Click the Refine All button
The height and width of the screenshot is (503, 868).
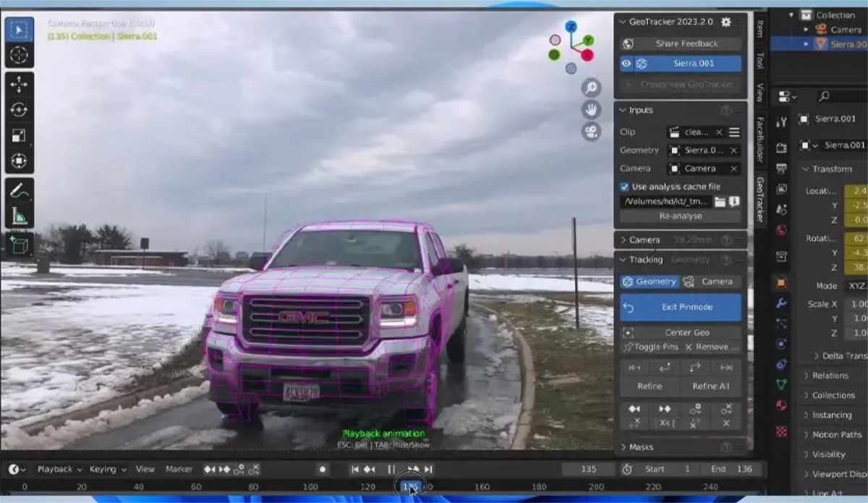[711, 386]
